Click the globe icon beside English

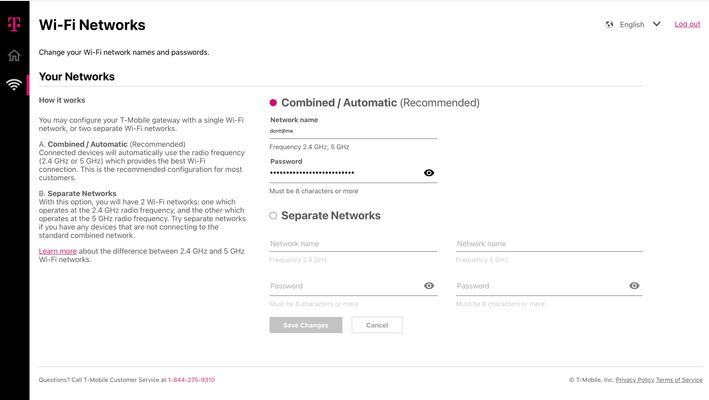pos(609,24)
